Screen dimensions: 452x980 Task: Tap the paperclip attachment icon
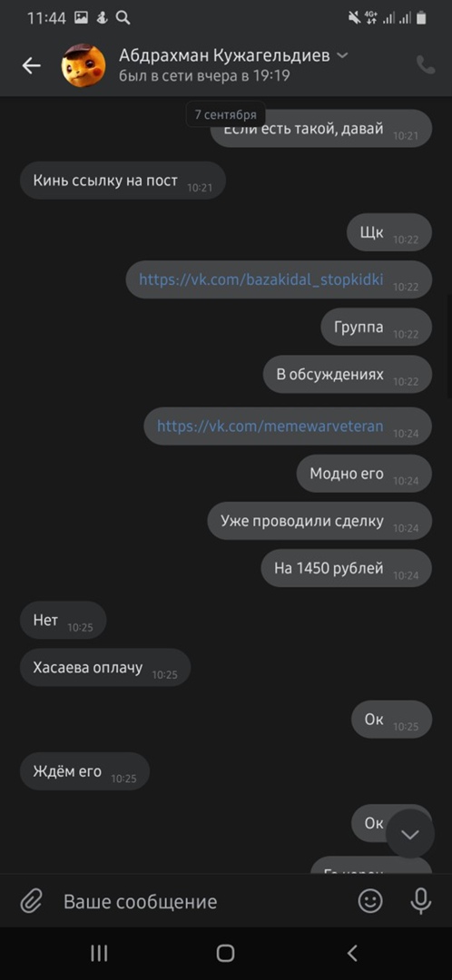point(31,901)
